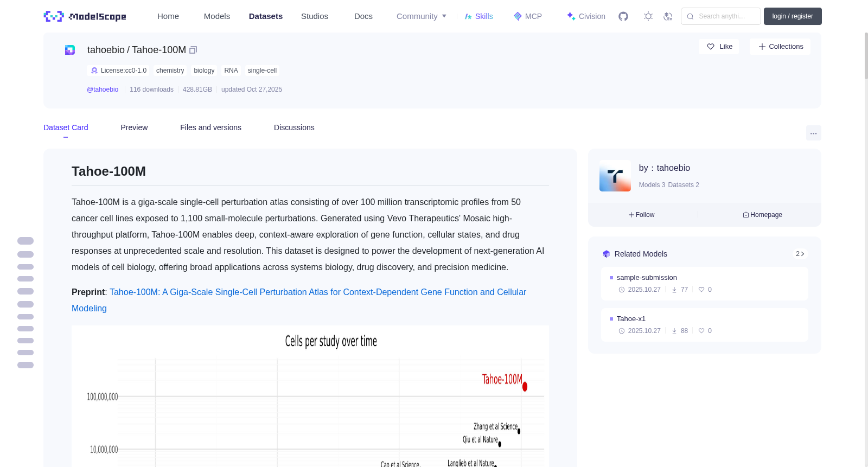Click the 'Models 3' count text
The width and height of the screenshot is (868, 467).
click(652, 185)
